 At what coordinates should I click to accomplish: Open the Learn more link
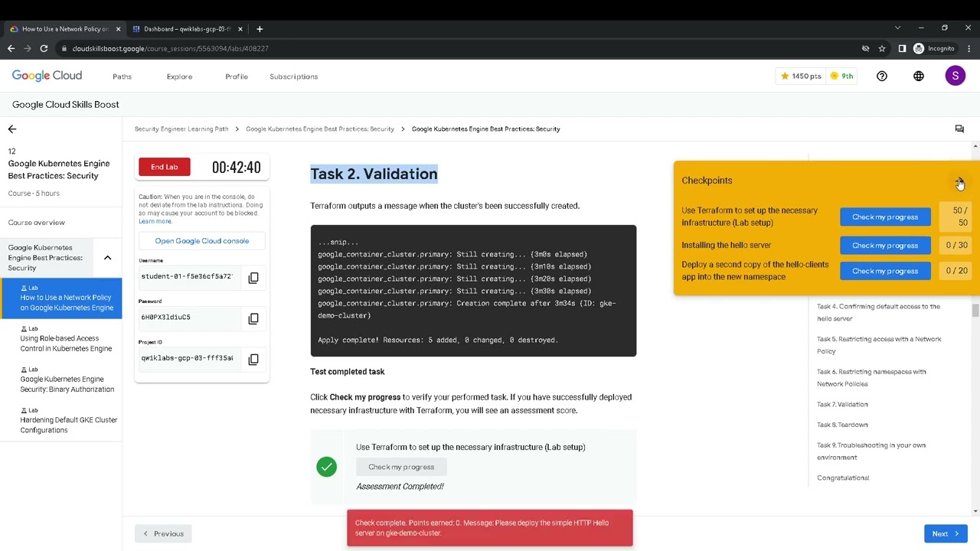point(155,221)
